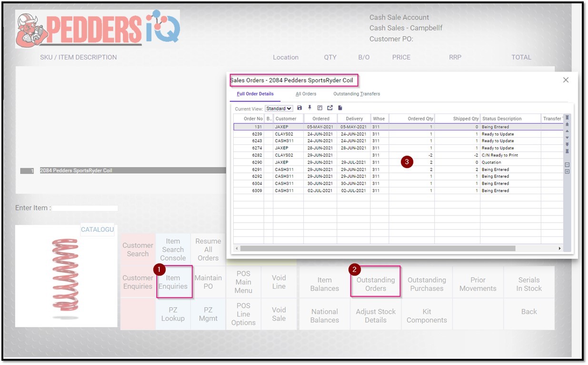Sort by the Order No column header
This screenshot has width=588, height=365.
tap(249, 118)
